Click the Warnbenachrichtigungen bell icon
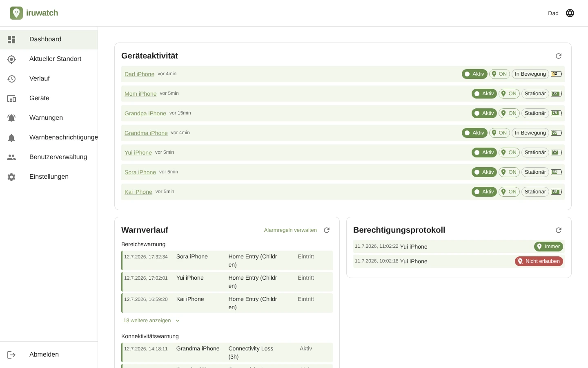Image resolution: width=588 pixels, height=368 pixels. (11, 138)
